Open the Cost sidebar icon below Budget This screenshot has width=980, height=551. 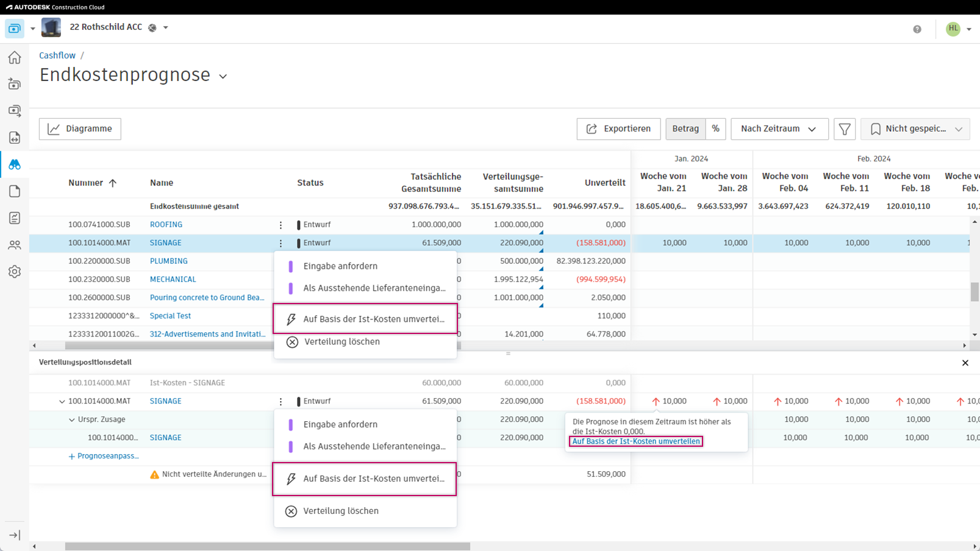pos(15,111)
